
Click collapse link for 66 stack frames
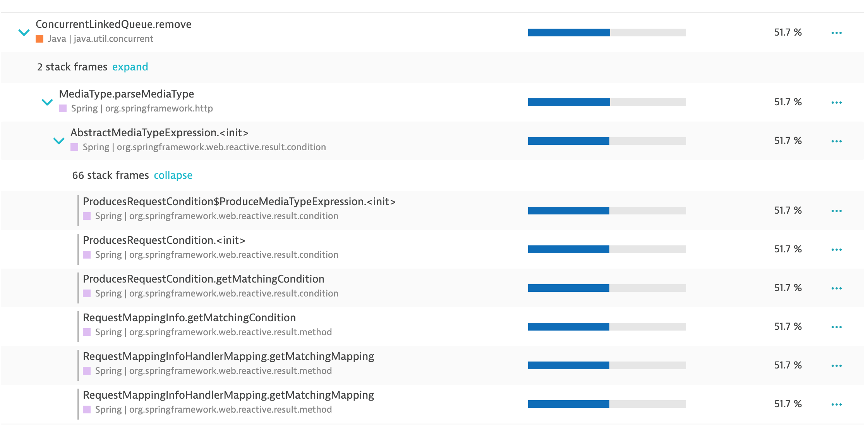coord(173,175)
